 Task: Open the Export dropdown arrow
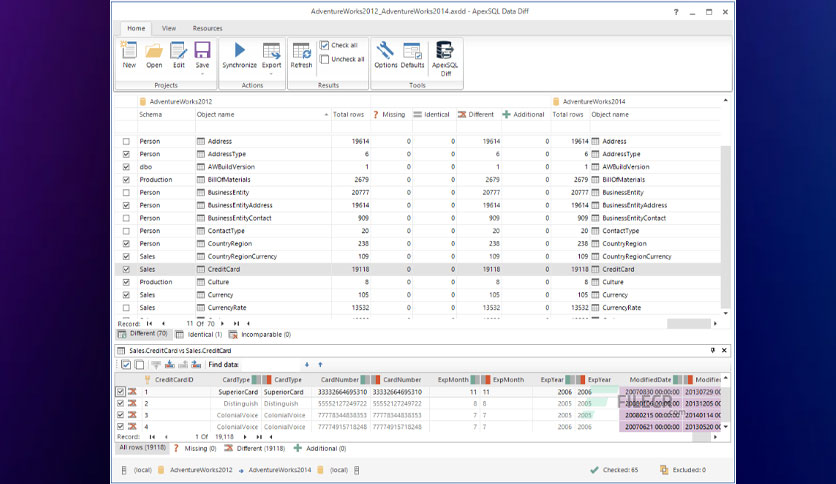(271, 74)
